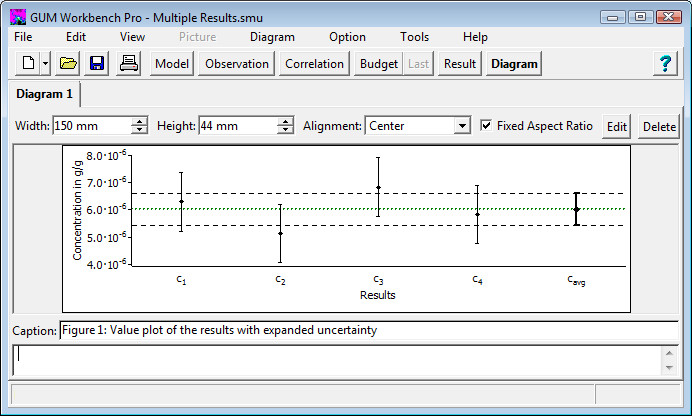This screenshot has width=692, height=416.
Task: Decrease Height using the down stepper arrow
Action: click(x=286, y=131)
